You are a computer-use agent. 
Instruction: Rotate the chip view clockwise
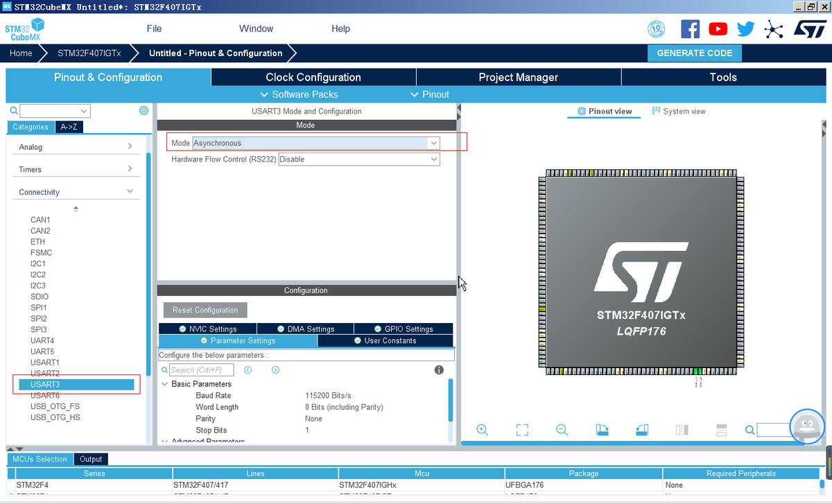[x=603, y=430]
